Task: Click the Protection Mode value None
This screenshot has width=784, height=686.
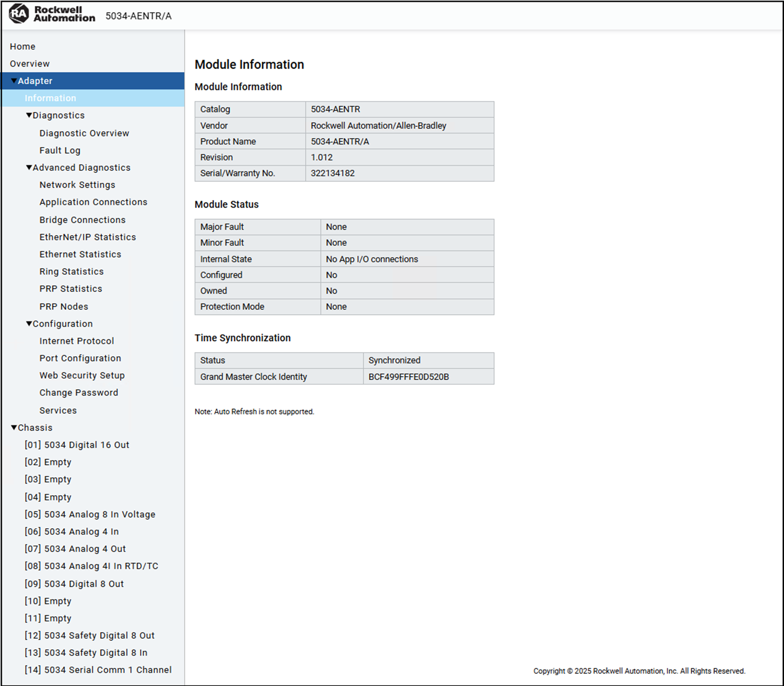Action: tap(336, 307)
